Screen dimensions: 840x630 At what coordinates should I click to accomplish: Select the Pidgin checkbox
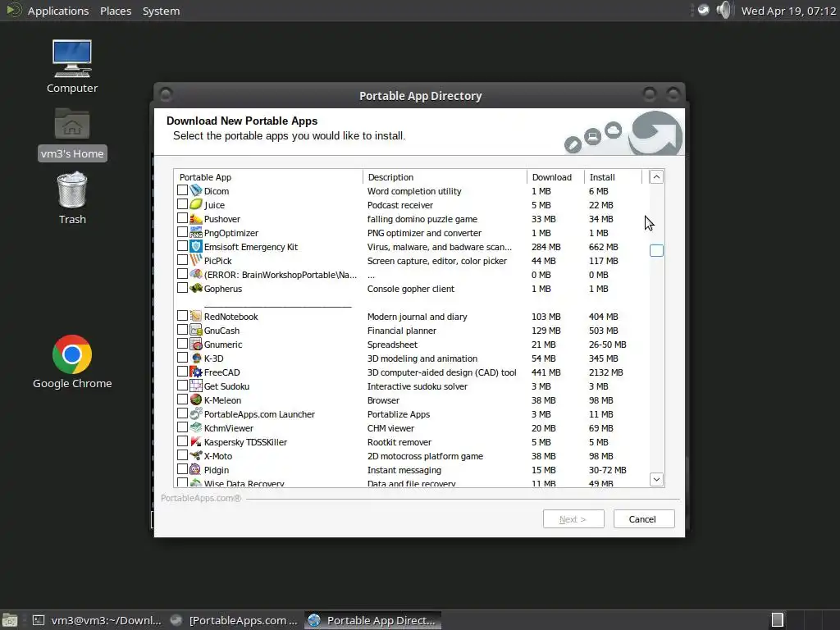click(182, 468)
